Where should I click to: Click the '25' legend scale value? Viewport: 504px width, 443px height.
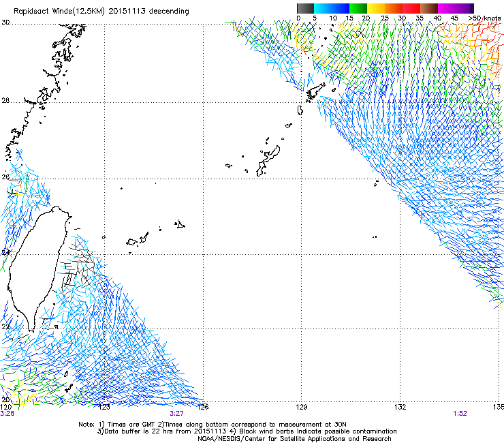pos(384,18)
